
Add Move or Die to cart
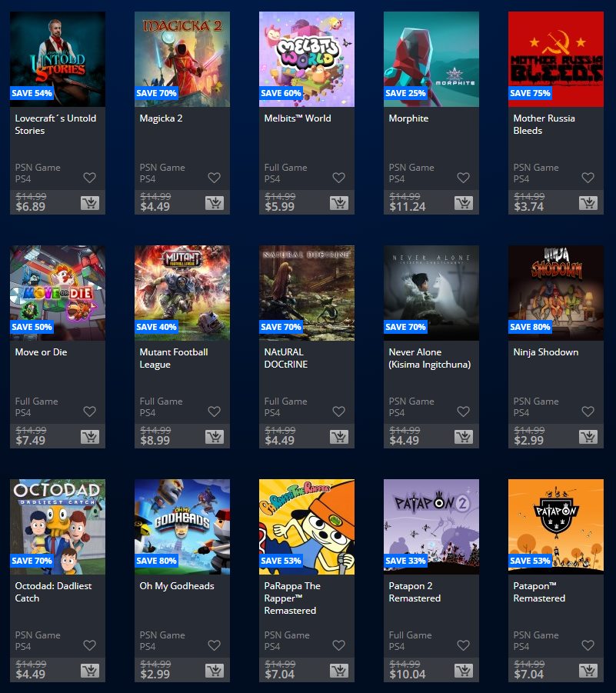click(90, 437)
